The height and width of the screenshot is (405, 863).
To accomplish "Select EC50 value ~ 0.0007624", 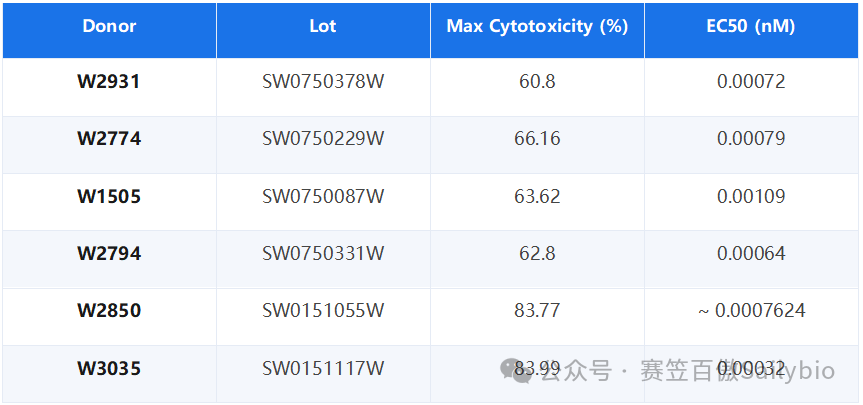I will click(x=751, y=311).
